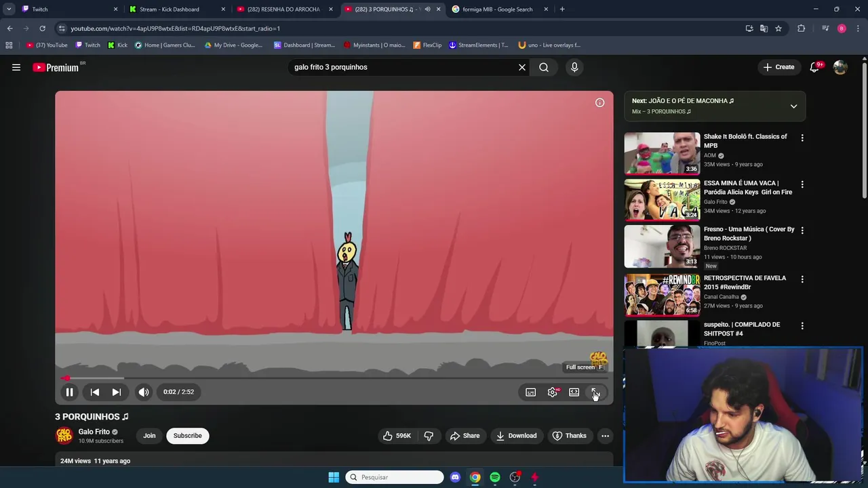Open Fresno Uma Música thumbnail

(x=662, y=246)
